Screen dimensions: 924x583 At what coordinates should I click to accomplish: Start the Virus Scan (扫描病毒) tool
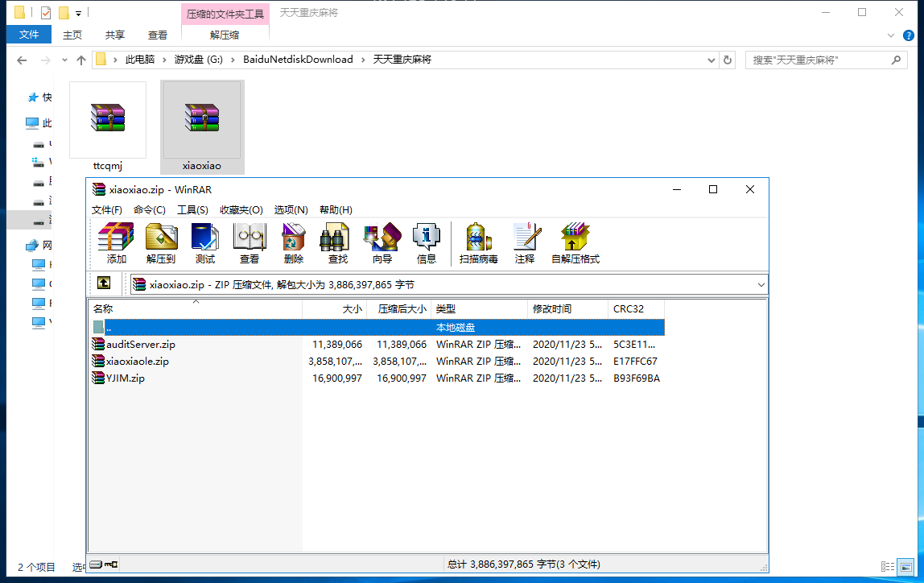pos(478,243)
